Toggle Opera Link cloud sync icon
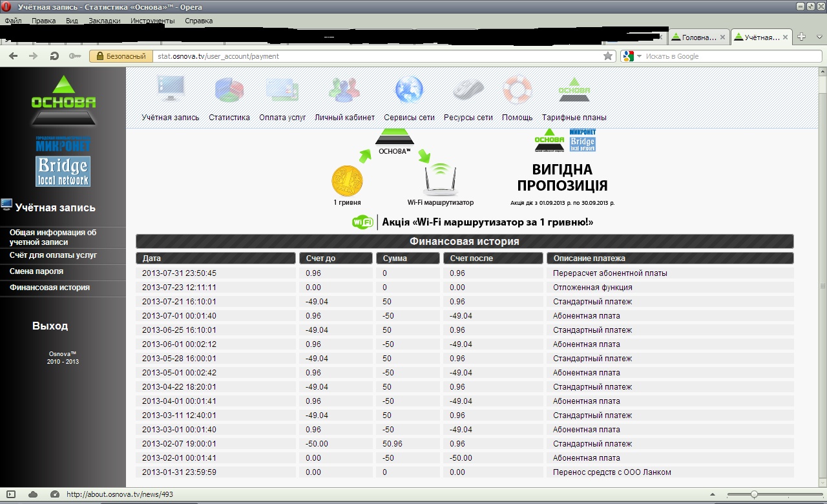Viewport: 827px width, 504px height. click(x=33, y=494)
